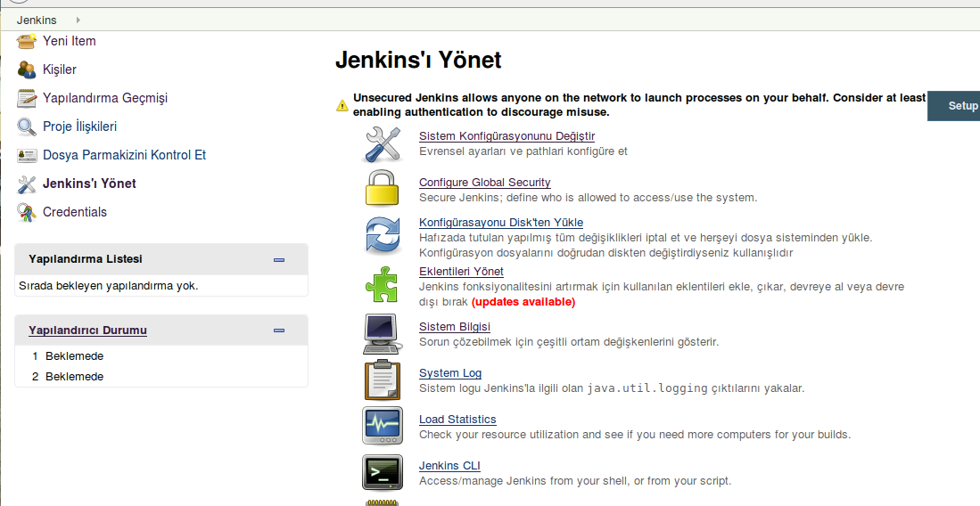This screenshot has height=506, width=980.
Task: Open Dosya Parmakizini Kontrol Et link
Action: pos(124,155)
